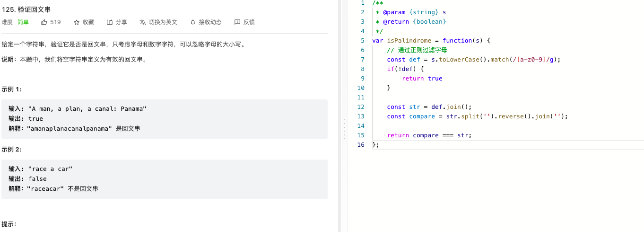Click '@param {string} s' comment line
Viewport: 644px width, 232px height.
(411, 12)
